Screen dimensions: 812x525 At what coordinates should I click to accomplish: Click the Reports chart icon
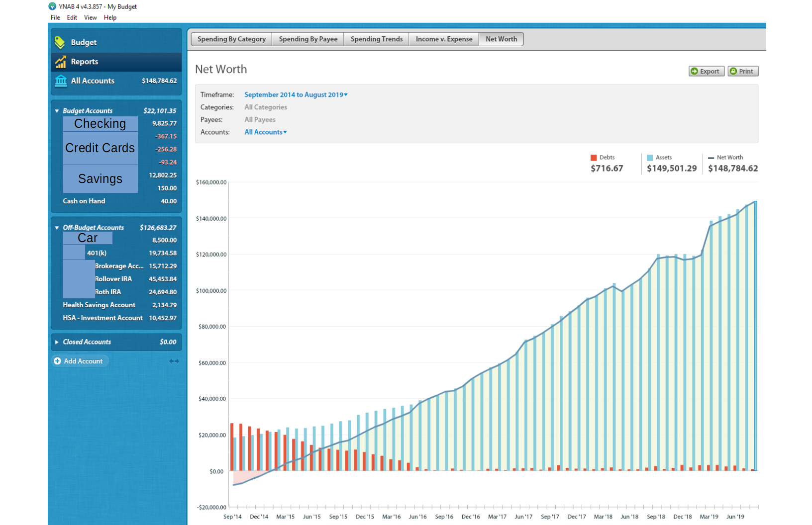coord(60,62)
